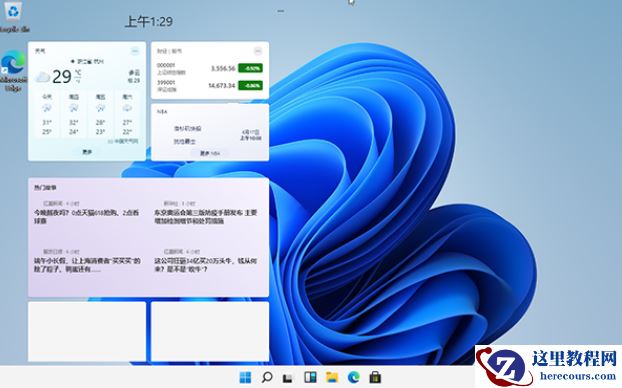This screenshot has width=622, height=388.
Task: Open Search from the taskbar magnifier icon
Action: pyautogui.click(x=267, y=377)
